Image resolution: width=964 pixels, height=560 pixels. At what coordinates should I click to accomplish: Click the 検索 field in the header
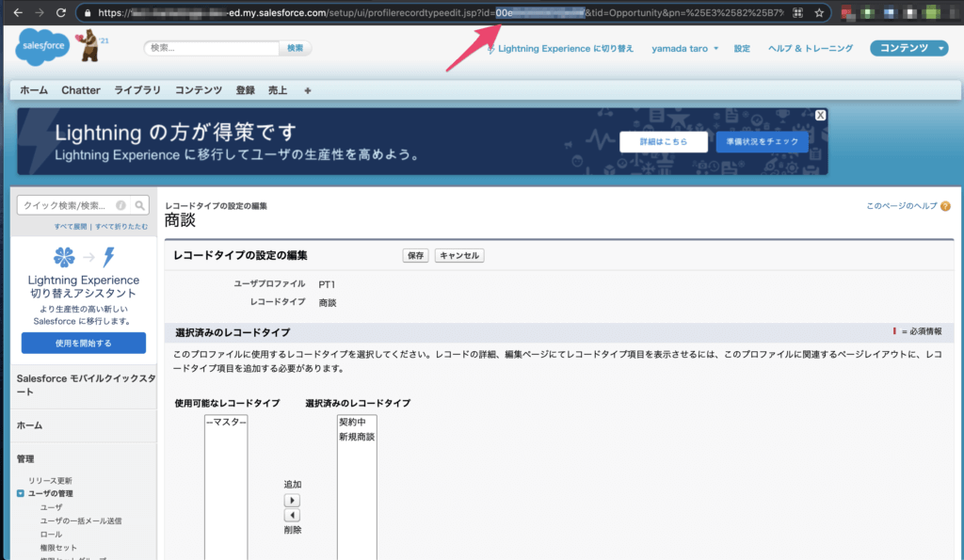click(x=212, y=48)
